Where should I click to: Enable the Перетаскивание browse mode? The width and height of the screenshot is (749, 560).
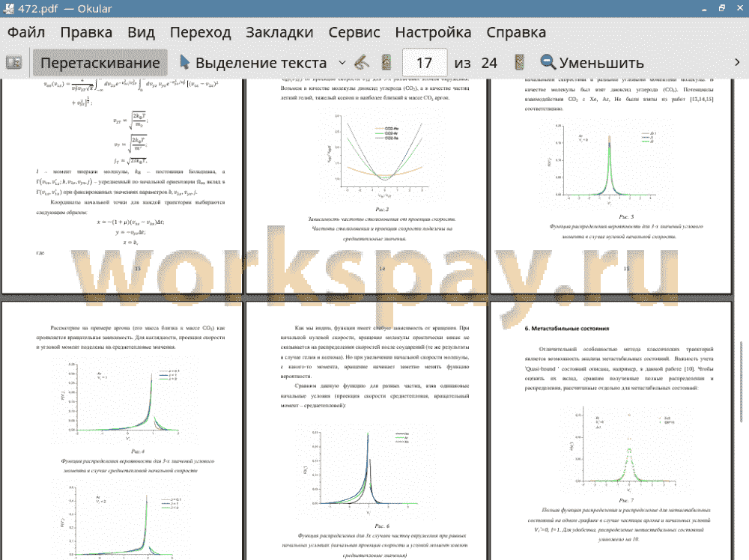pyautogui.click(x=100, y=63)
